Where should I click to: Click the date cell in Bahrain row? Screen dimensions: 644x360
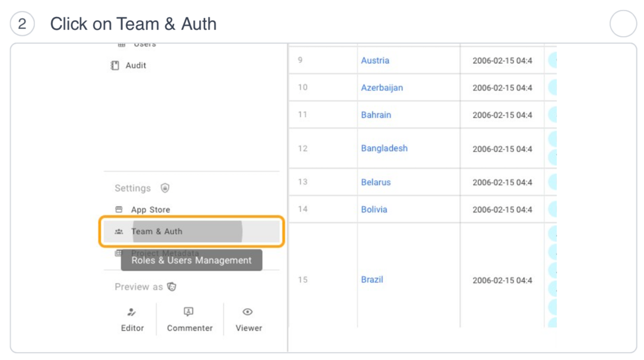coord(502,115)
